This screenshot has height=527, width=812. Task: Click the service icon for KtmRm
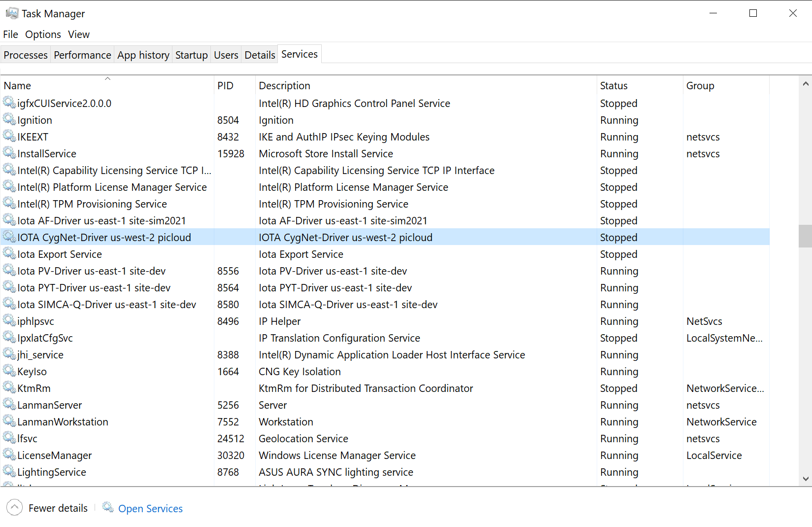(9, 387)
